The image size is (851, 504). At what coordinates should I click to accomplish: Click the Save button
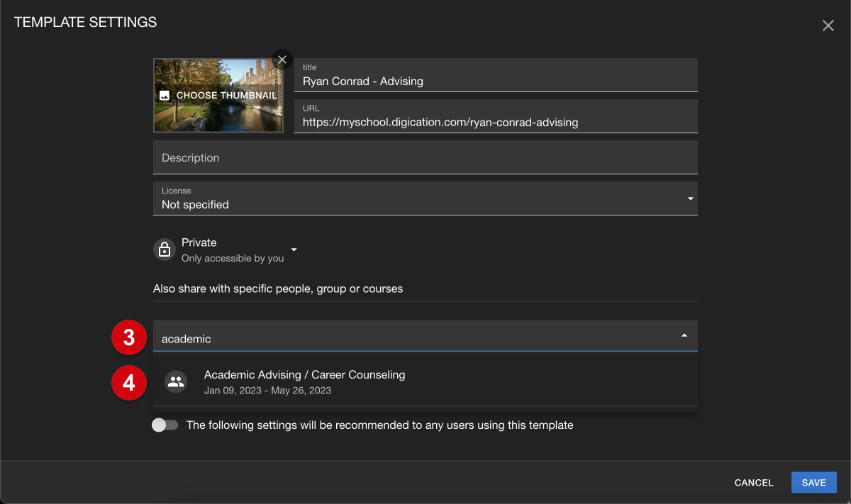tap(814, 483)
